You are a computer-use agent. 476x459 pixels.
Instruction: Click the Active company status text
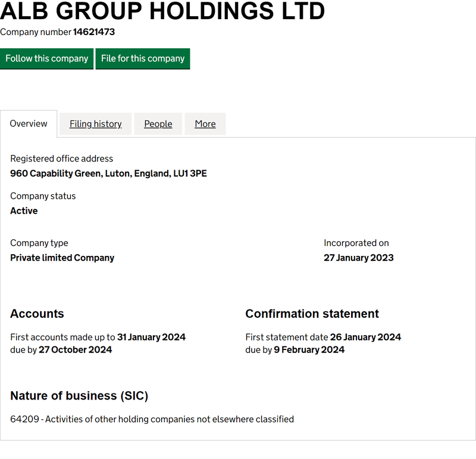[x=24, y=211]
